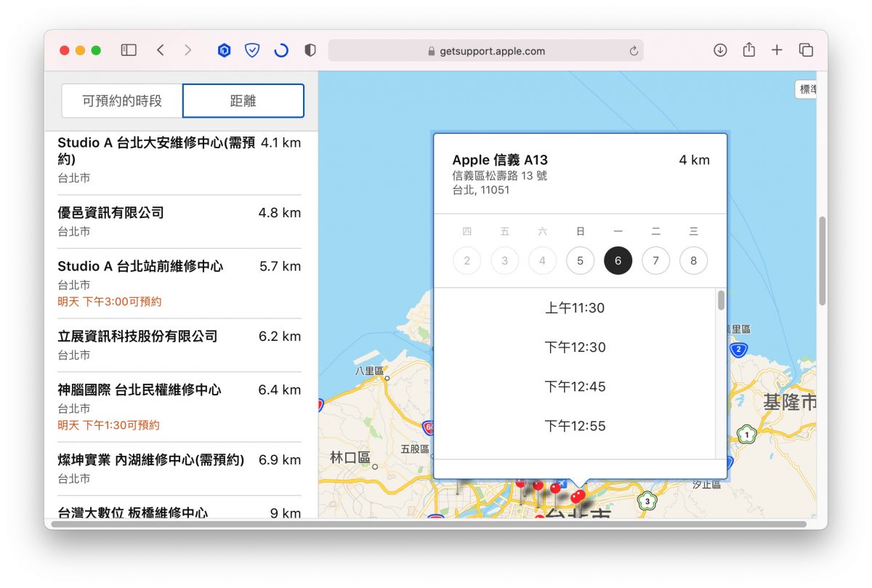Click the 八里區 map label
Image resolution: width=872 pixels, height=588 pixels.
pos(368,371)
